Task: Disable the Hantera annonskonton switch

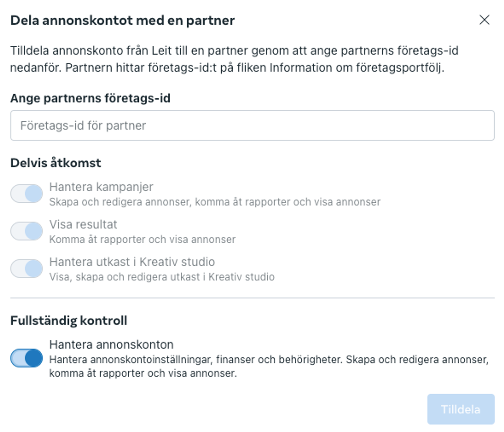Action: [x=27, y=358]
